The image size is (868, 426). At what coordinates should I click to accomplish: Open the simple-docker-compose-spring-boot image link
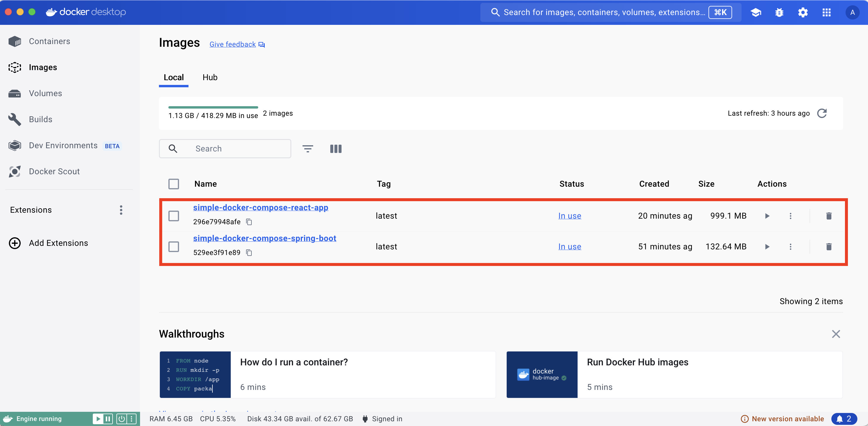click(264, 238)
